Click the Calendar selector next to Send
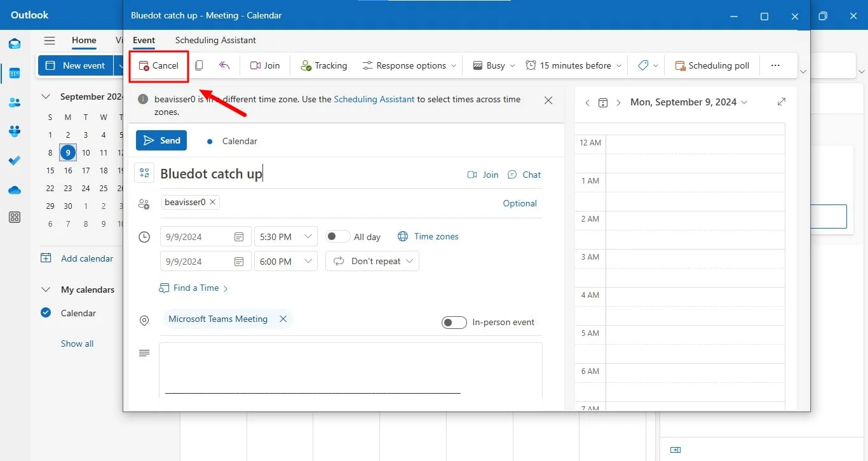This screenshot has width=868, height=461. click(x=233, y=141)
